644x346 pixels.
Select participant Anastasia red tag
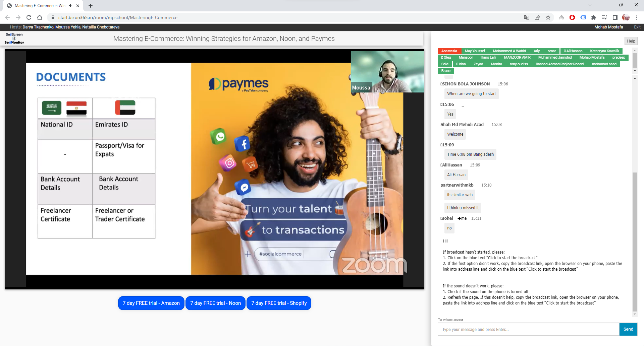(449, 51)
